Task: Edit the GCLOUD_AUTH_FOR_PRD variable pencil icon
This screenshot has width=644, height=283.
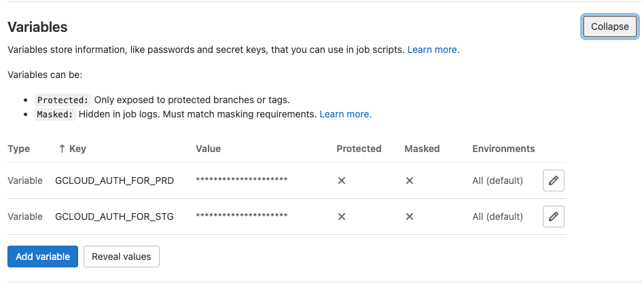Action: pos(553,181)
